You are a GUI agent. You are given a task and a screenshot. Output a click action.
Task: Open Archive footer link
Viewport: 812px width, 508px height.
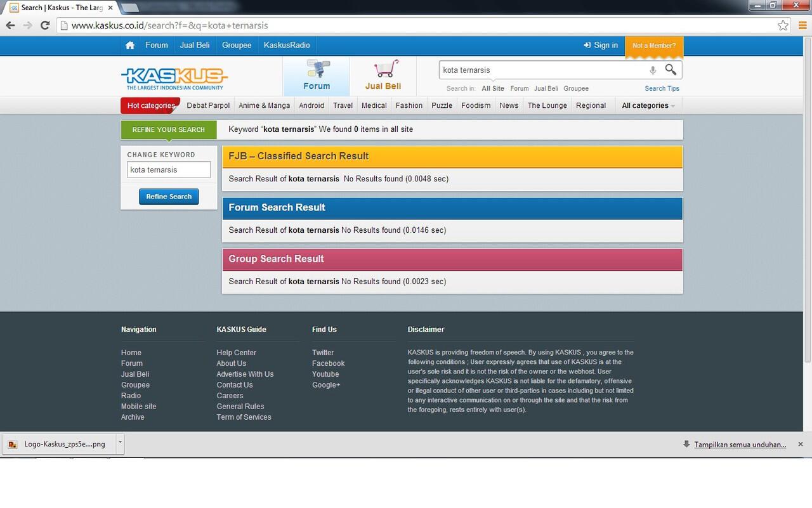pos(133,417)
